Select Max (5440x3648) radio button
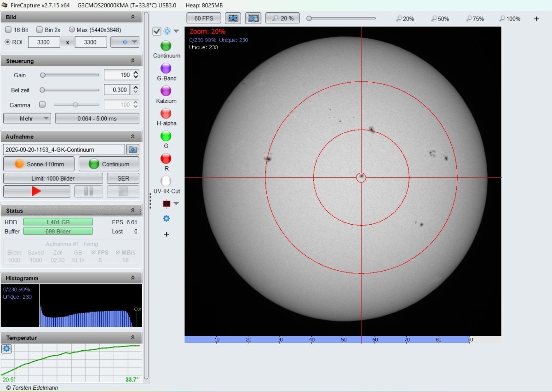Image resolution: width=552 pixels, height=392 pixels. (72, 29)
